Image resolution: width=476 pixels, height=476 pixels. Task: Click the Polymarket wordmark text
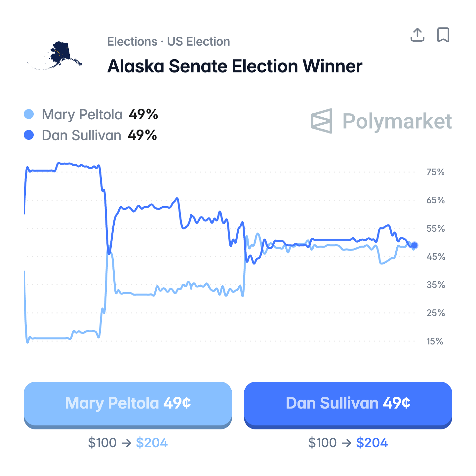pos(397,121)
